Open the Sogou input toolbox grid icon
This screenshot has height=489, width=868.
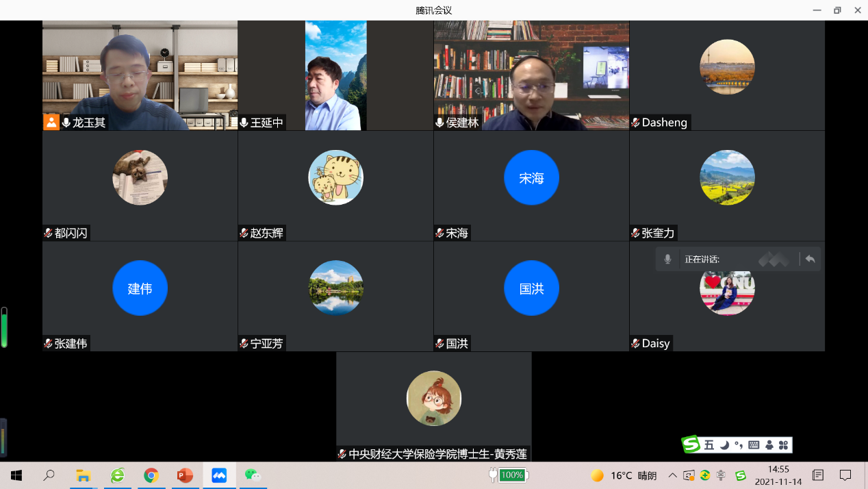click(784, 445)
